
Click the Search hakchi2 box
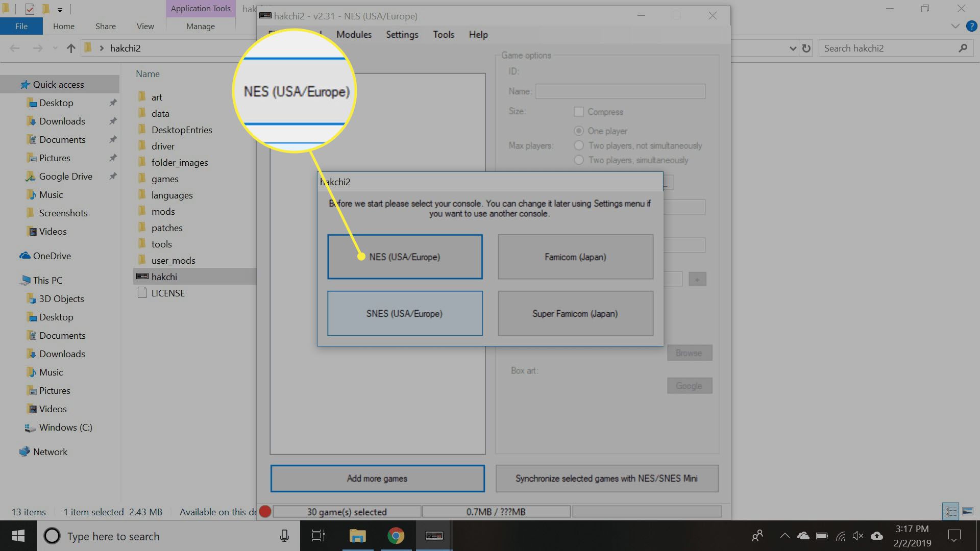(x=896, y=48)
